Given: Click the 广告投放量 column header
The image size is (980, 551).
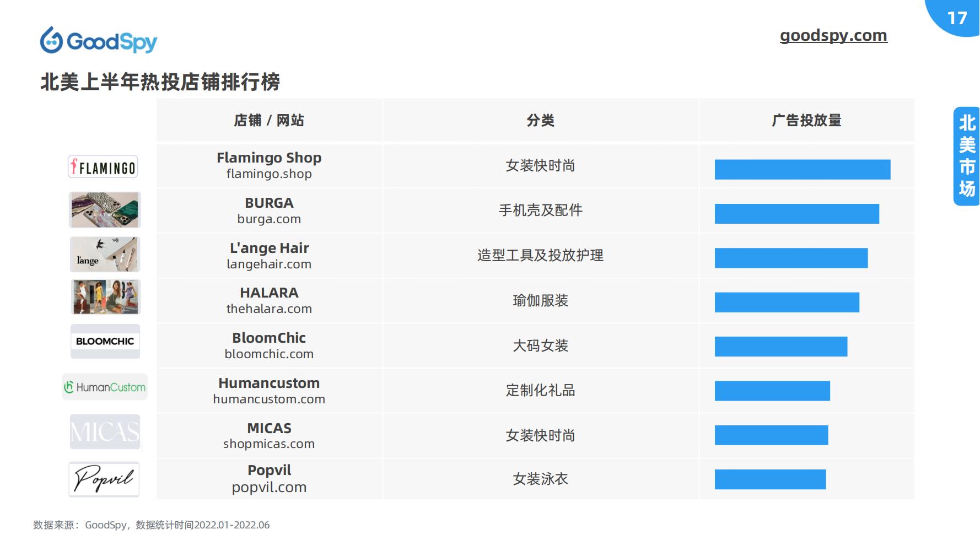Looking at the screenshot, I should point(806,120).
